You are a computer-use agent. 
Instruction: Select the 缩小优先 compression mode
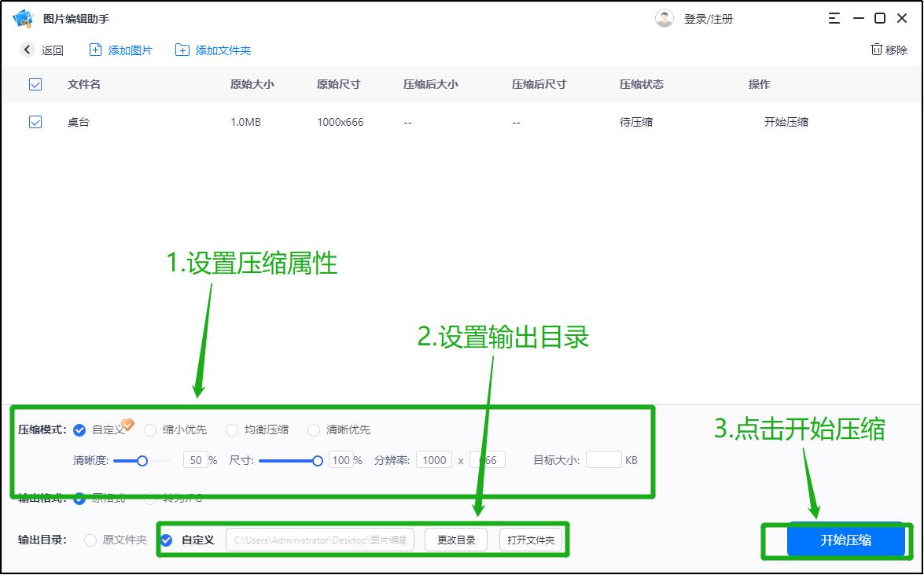point(149,430)
